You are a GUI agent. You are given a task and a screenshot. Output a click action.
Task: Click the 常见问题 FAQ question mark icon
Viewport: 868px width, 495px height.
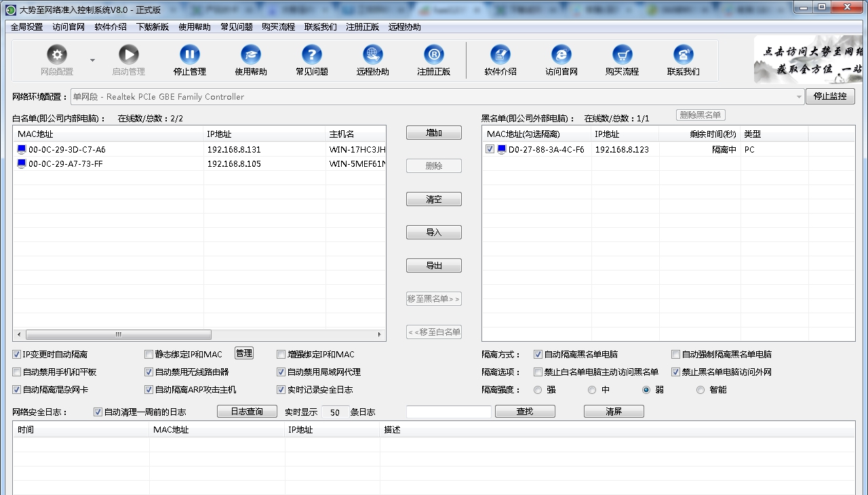[x=311, y=54]
